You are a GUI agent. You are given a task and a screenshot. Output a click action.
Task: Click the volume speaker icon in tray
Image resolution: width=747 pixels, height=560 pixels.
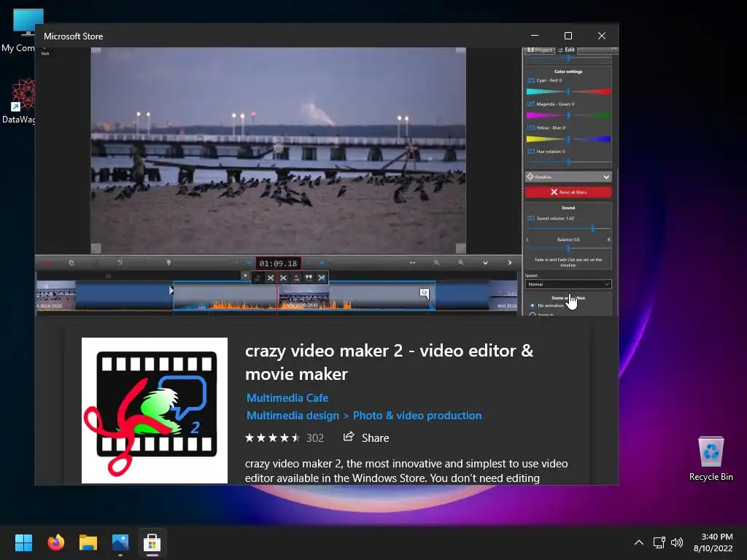[x=676, y=542]
